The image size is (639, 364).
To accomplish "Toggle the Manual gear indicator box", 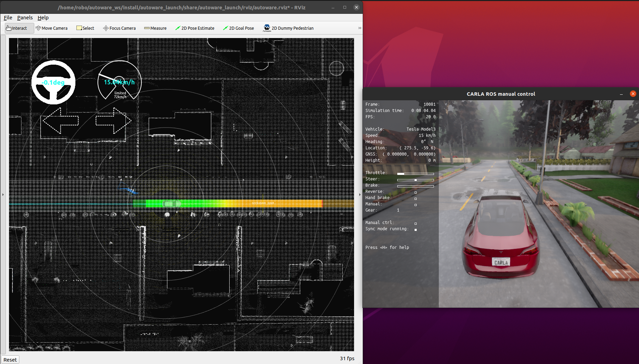I will [416, 205].
